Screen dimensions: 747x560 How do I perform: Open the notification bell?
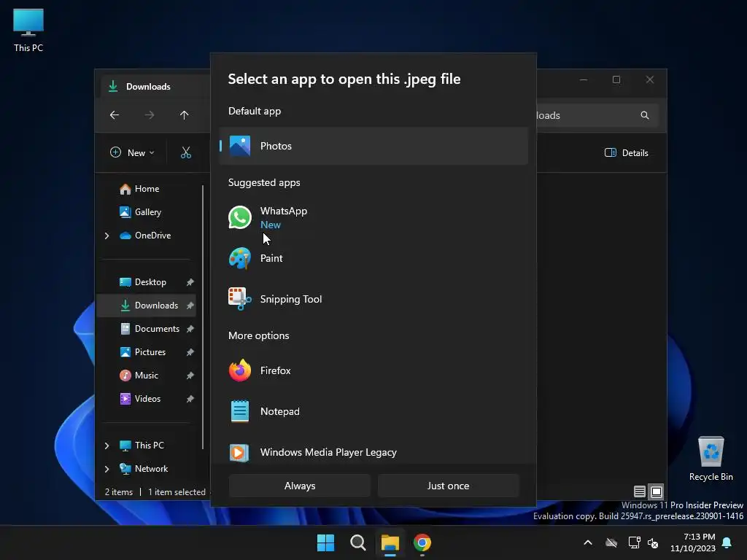[727, 542]
